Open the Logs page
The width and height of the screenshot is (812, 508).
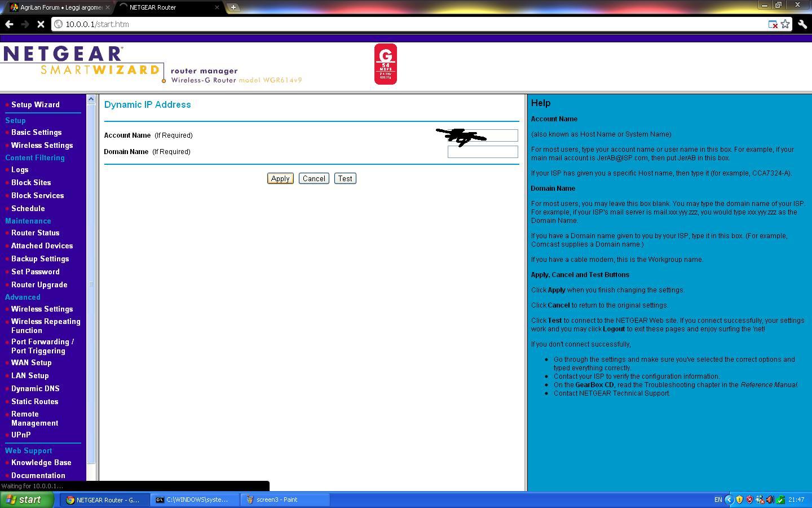pos(20,169)
